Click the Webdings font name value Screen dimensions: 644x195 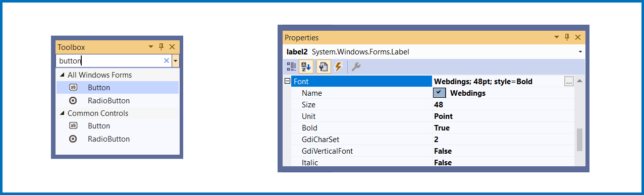tap(468, 93)
